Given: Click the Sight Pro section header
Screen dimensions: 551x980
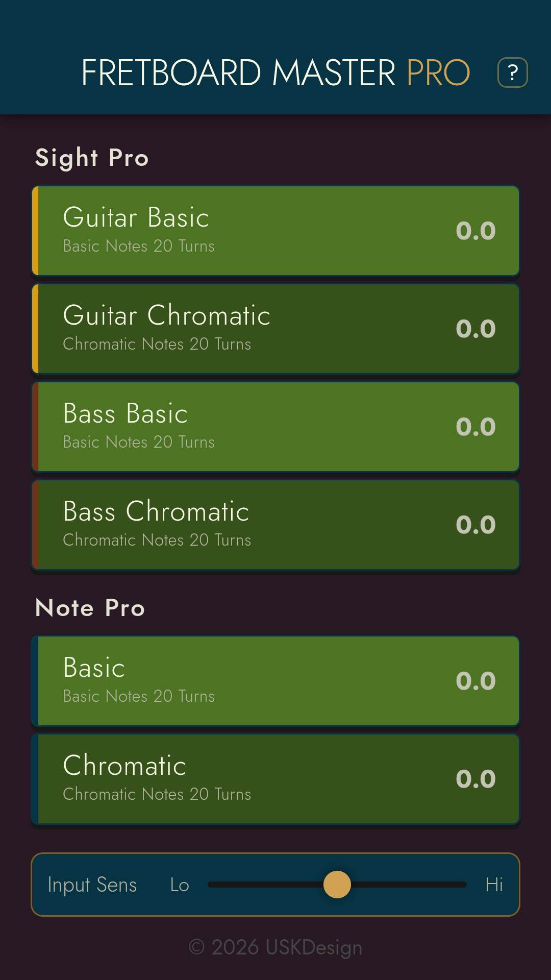Looking at the screenshot, I should click(91, 157).
